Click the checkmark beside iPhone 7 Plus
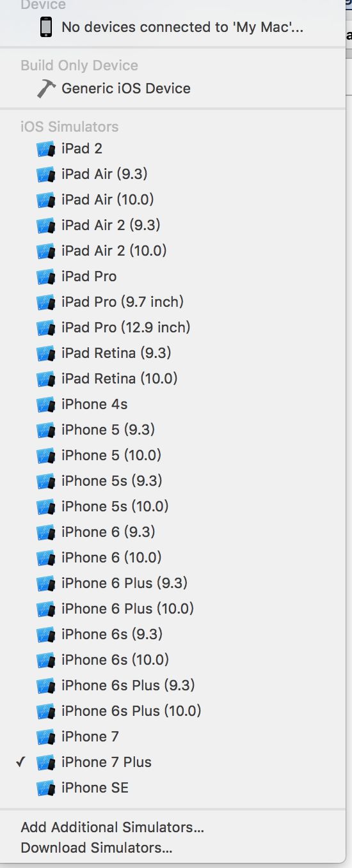Viewport: 352px width, 868px height. (x=20, y=762)
